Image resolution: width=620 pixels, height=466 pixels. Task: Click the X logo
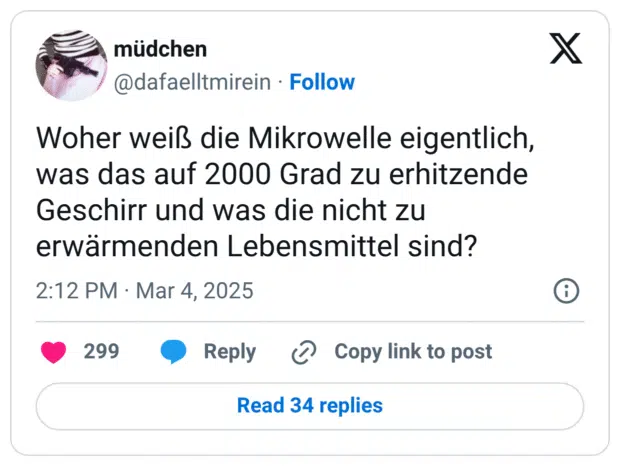coord(566,48)
